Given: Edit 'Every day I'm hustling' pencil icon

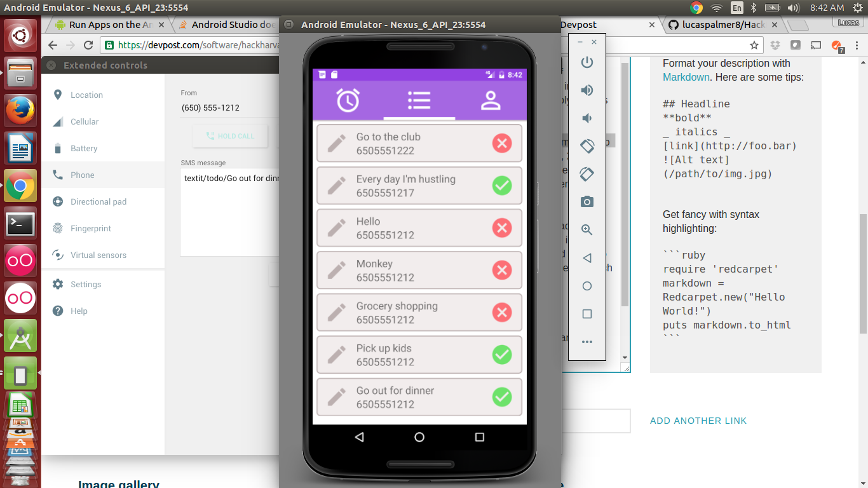Looking at the screenshot, I should pyautogui.click(x=336, y=186).
